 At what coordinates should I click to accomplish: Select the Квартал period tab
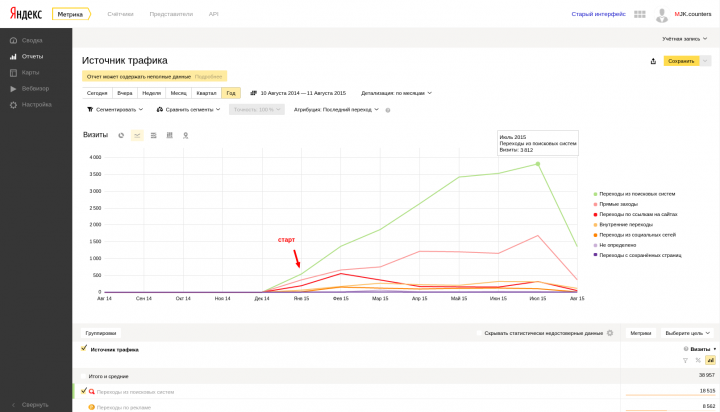206,93
